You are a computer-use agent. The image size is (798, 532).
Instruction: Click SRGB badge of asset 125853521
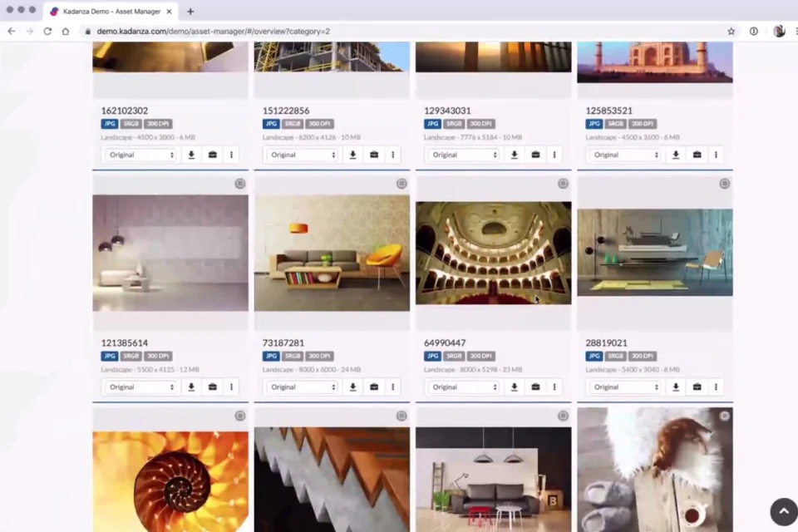(615, 124)
